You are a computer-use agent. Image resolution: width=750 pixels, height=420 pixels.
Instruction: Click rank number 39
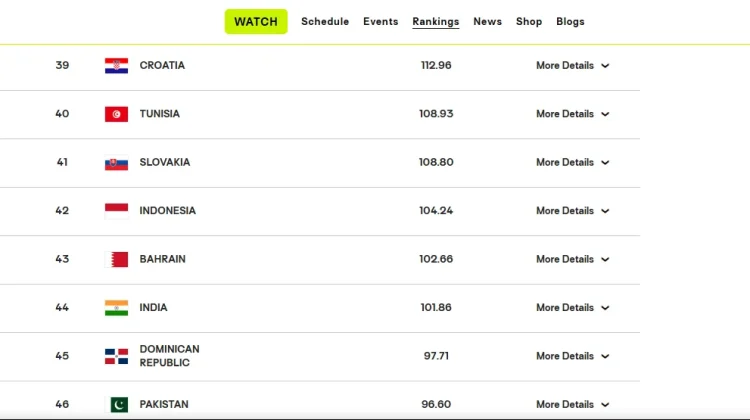coord(62,65)
